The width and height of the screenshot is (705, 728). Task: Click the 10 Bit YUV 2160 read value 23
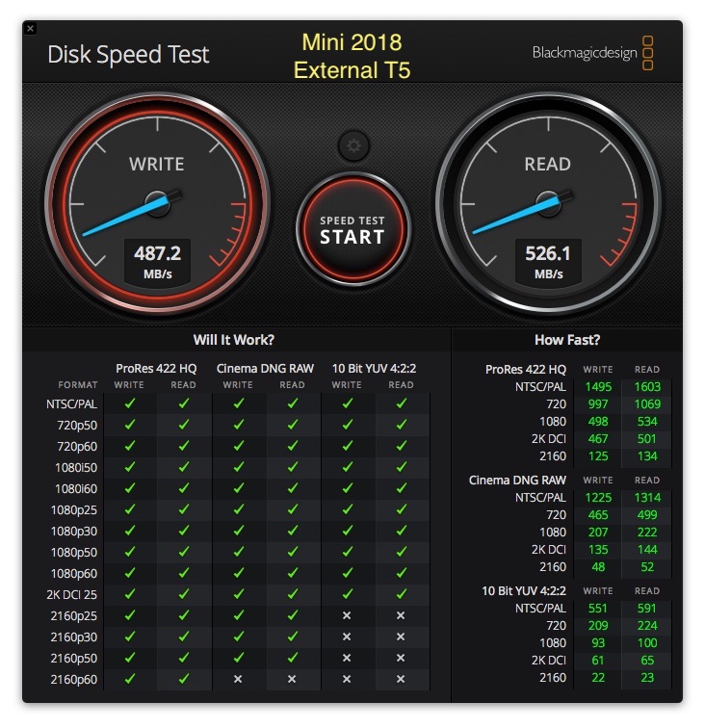[647, 677]
